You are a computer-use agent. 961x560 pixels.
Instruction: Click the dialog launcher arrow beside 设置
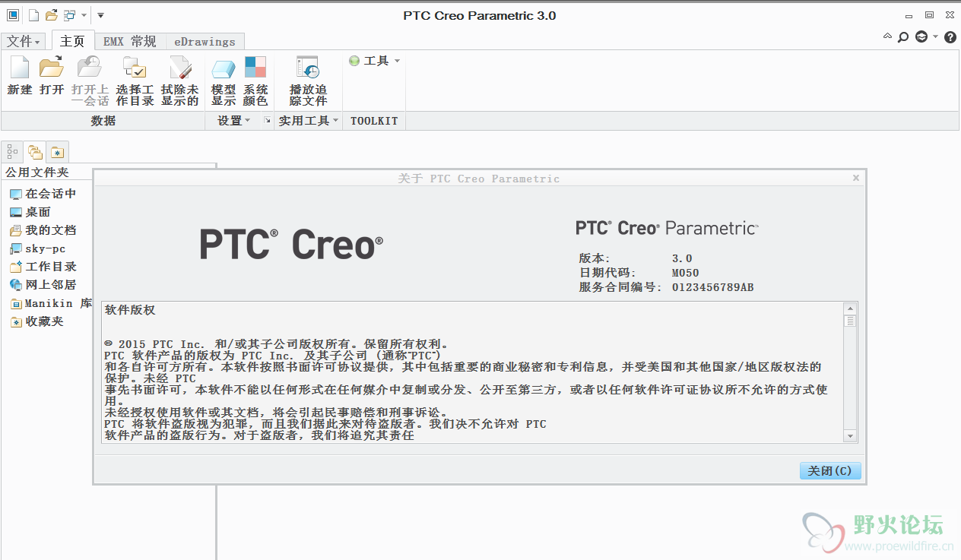pyautogui.click(x=267, y=120)
